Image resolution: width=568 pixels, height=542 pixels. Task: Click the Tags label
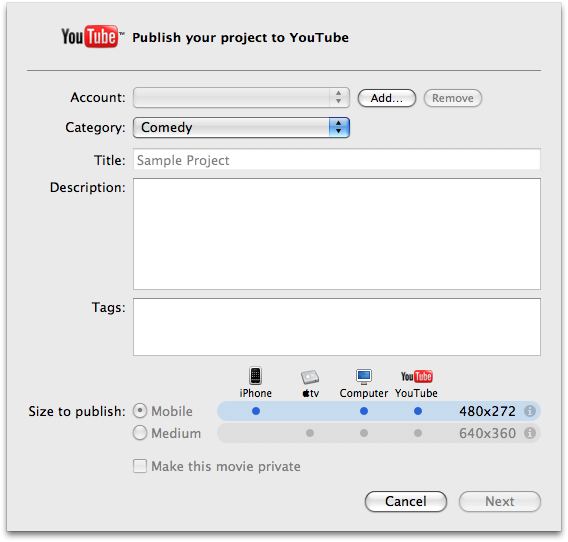coord(108,308)
